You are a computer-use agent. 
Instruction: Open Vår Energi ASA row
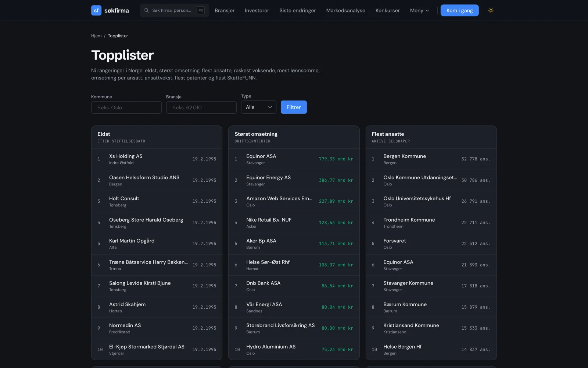pyautogui.click(x=294, y=307)
